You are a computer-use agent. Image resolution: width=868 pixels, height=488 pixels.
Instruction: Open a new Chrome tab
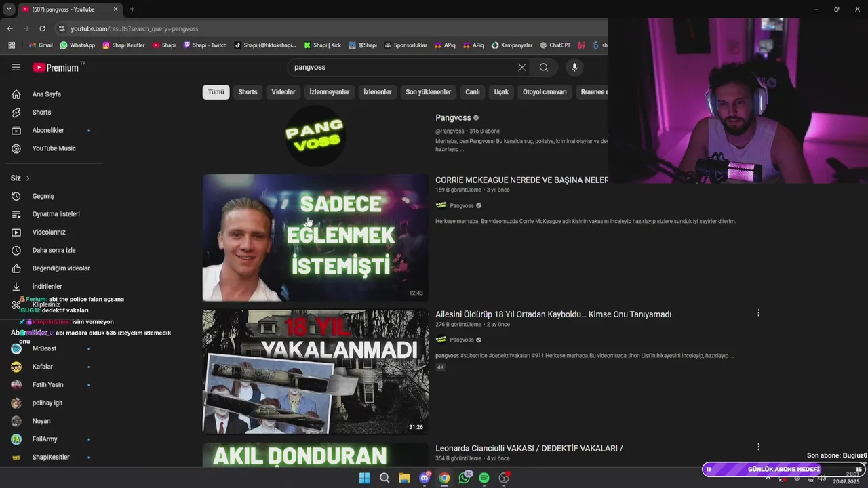coord(132,9)
